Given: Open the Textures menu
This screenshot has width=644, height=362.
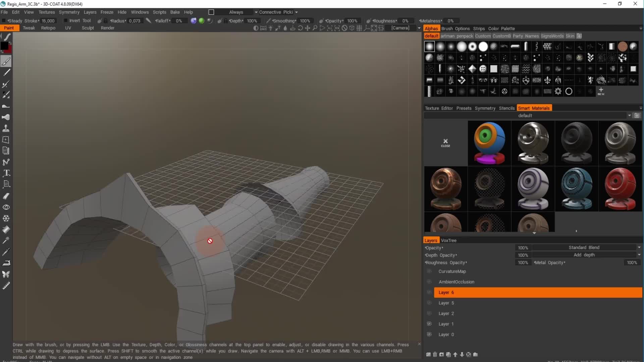Looking at the screenshot, I should click(x=46, y=12).
